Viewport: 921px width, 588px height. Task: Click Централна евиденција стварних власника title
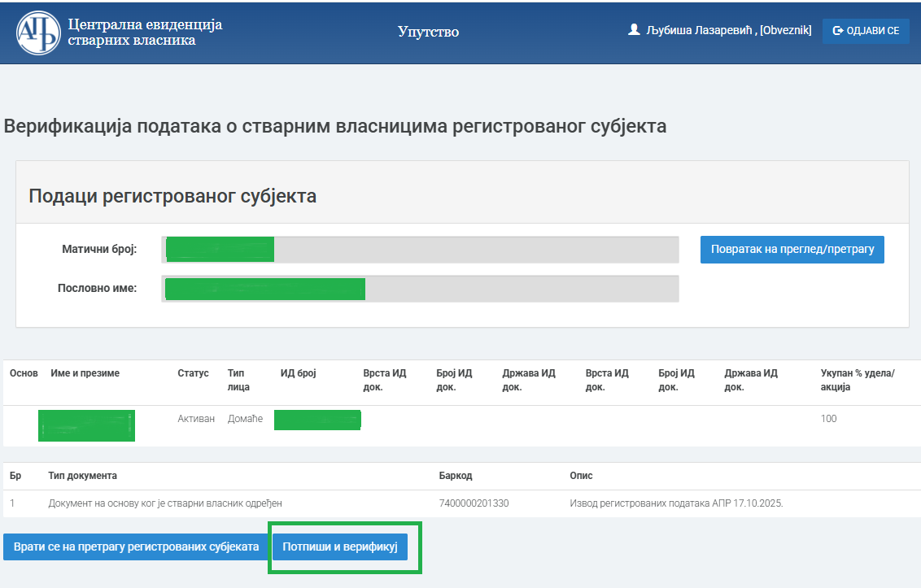point(145,33)
